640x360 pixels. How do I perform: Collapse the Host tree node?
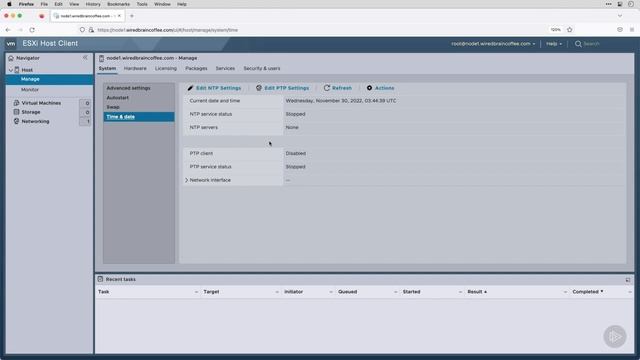click(x=11, y=70)
